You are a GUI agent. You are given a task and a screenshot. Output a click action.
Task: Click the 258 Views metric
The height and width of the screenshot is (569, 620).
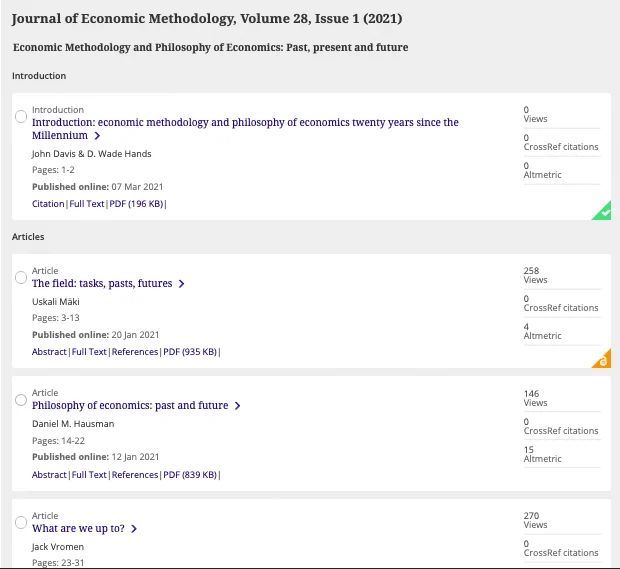click(535, 275)
